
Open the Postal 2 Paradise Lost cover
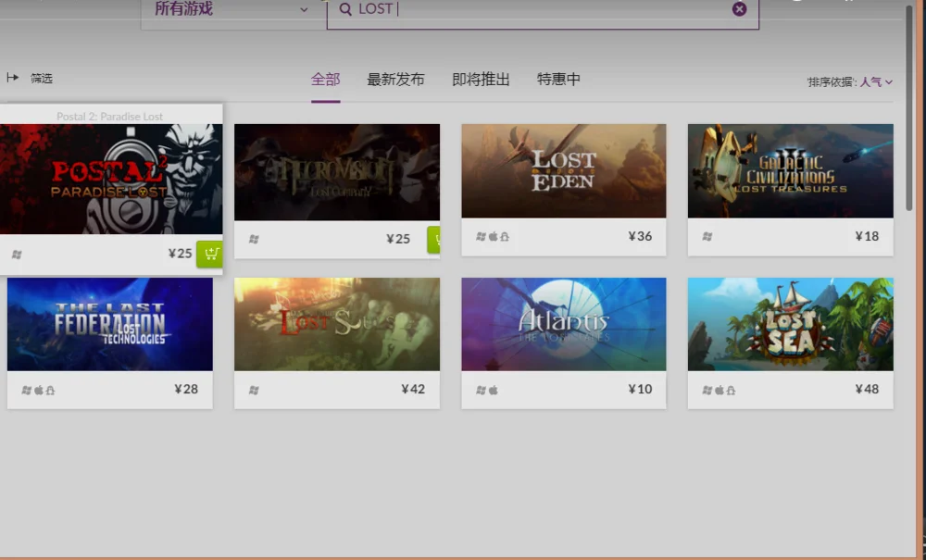pyautogui.click(x=111, y=179)
